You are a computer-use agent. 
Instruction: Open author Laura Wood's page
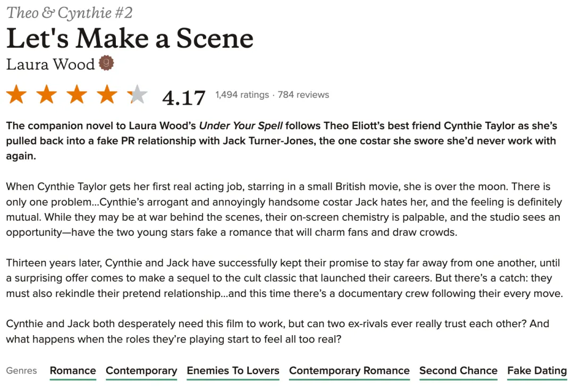point(50,64)
